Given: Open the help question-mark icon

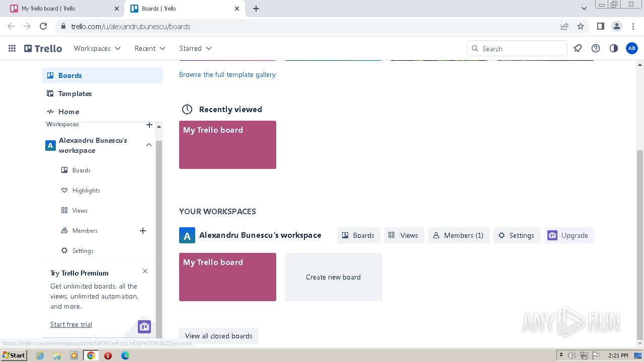Looking at the screenshot, I should pyautogui.click(x=596, y=48).
